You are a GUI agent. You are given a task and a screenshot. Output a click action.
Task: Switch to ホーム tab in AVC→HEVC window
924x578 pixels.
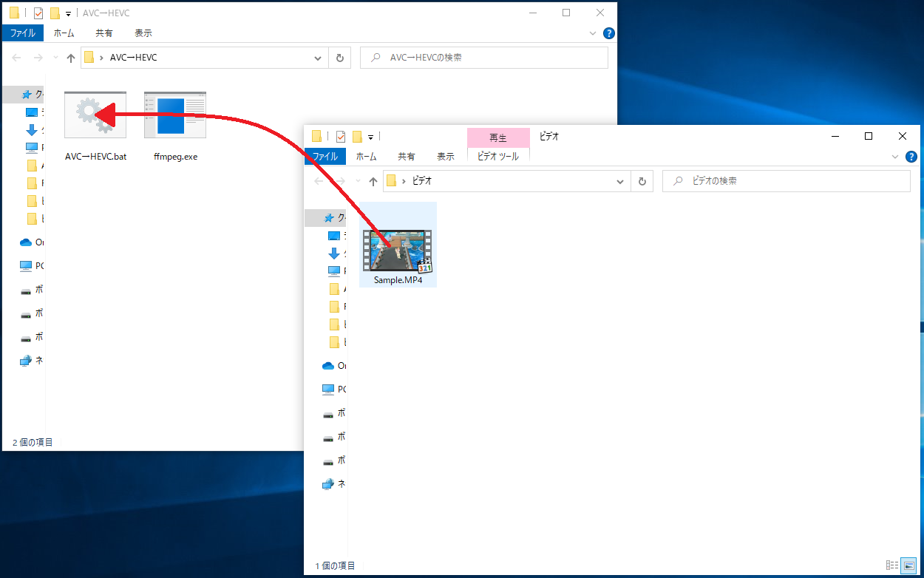click(64, 33)
